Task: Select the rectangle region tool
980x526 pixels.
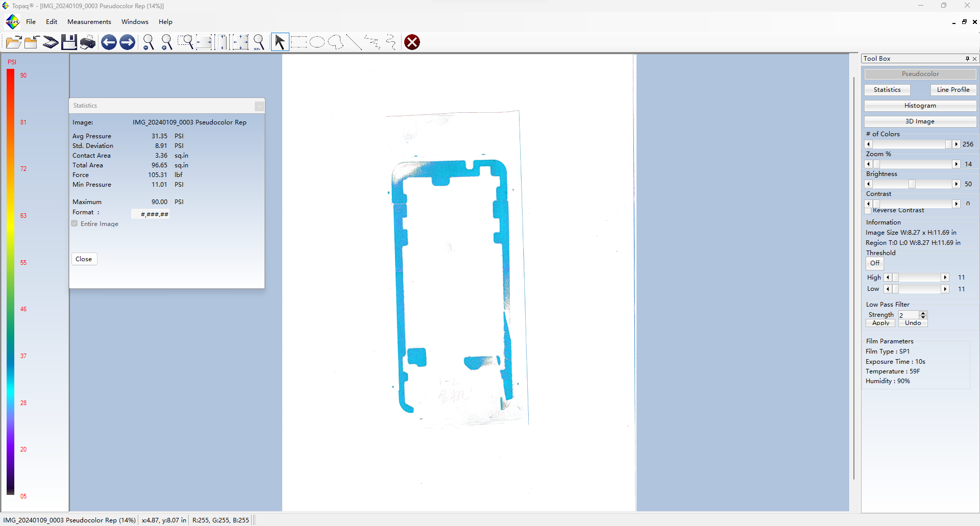Action: click(x=299, y=42)
